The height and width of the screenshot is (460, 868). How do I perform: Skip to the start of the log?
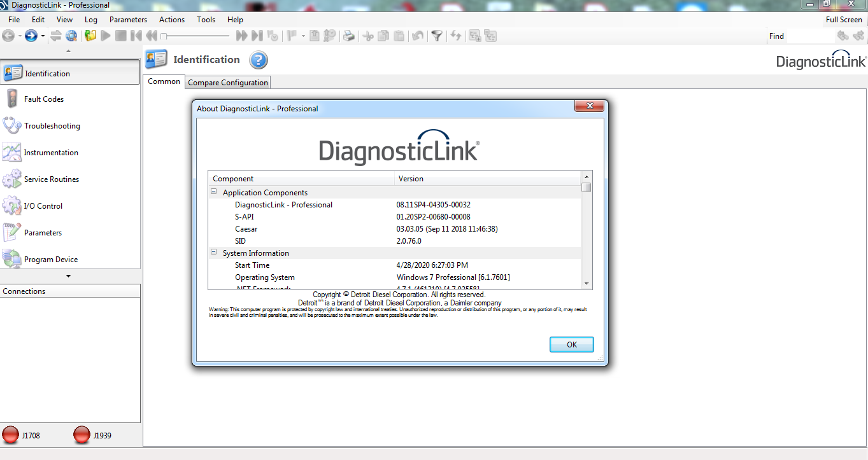[x=136, y=36]
